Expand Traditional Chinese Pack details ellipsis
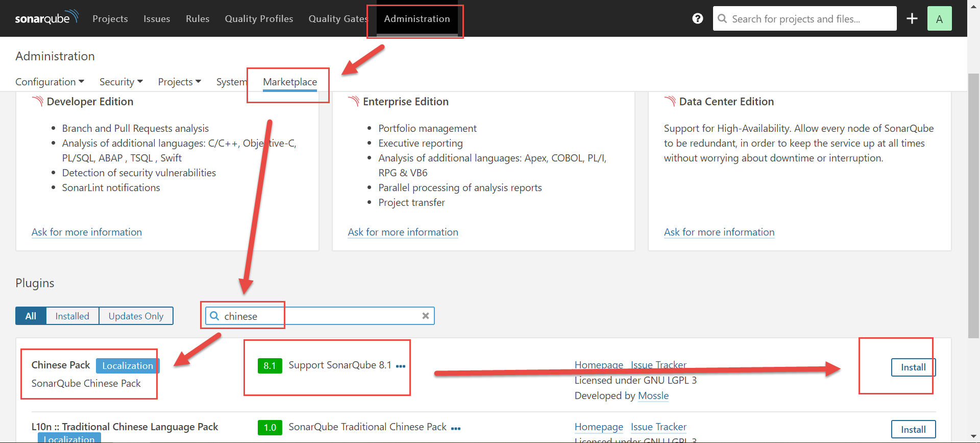The width and height of the screenshot is (980, 443). (x=456, y=428)
